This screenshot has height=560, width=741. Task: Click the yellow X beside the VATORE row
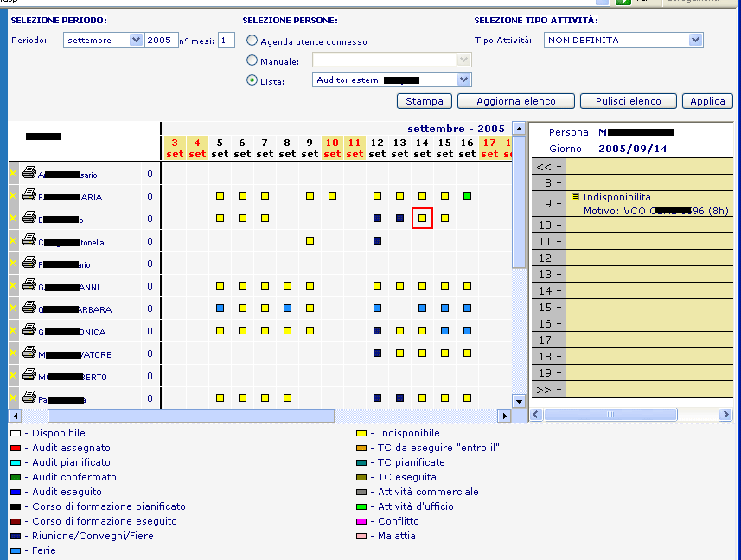pyautogui.click(x=13, y=353)
